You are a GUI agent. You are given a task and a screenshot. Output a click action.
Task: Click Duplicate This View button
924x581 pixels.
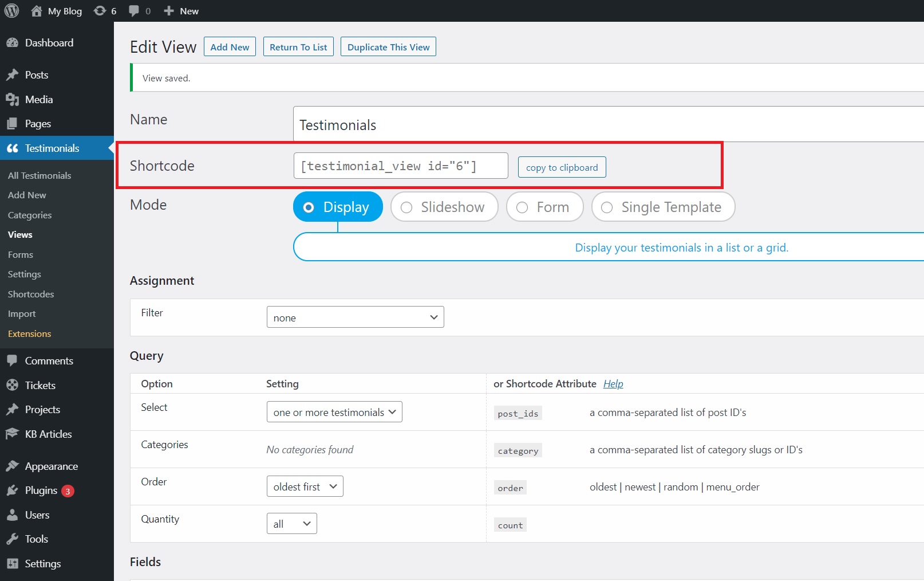(388, 47)
